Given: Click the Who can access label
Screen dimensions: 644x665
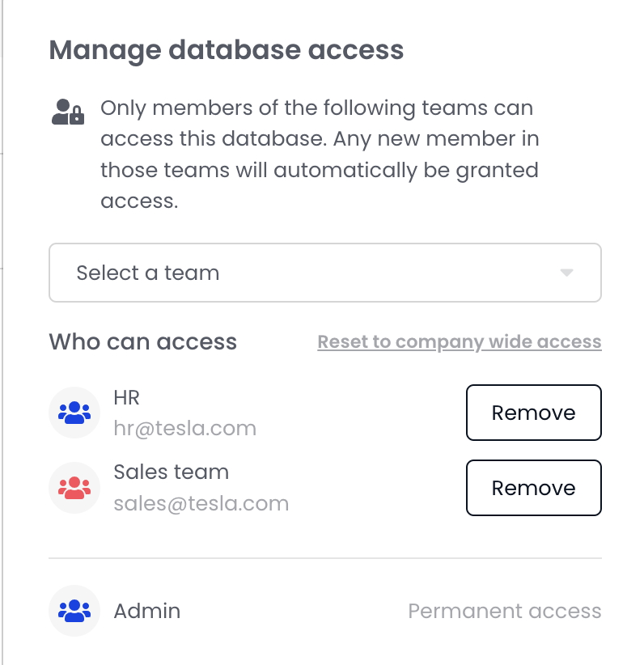Looking at the screenshot, I should pos(142,341).
